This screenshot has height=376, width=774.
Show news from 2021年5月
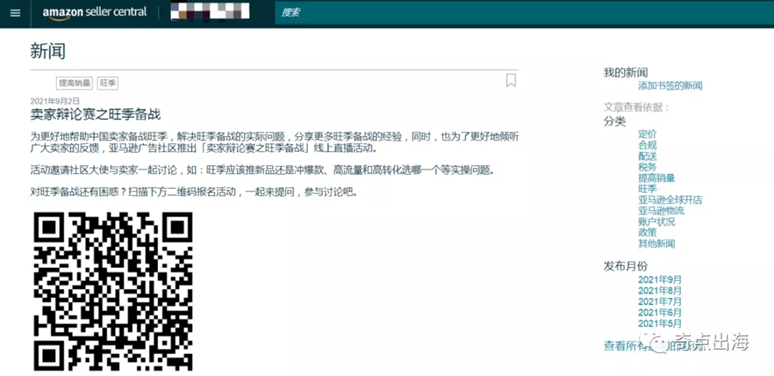[659, 324]
